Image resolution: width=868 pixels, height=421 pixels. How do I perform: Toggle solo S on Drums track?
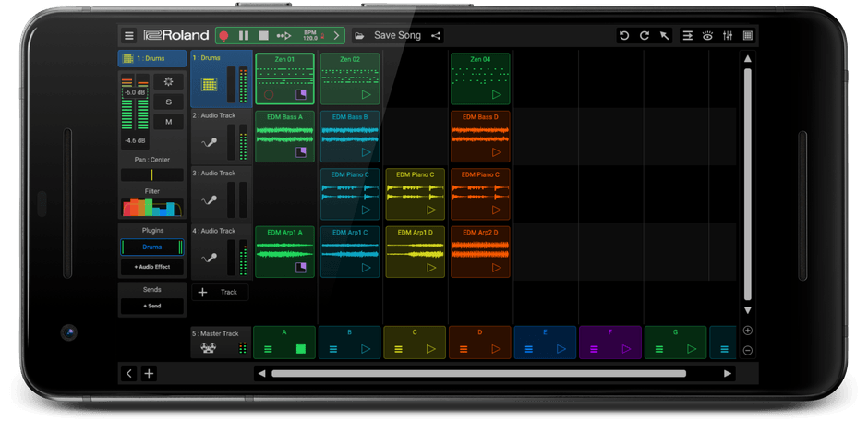point(168,102)
